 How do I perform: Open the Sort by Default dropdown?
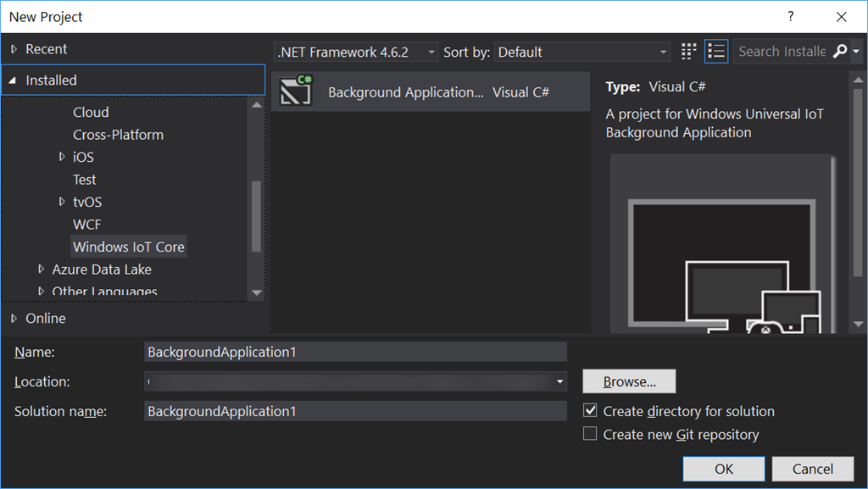(581, 52)
